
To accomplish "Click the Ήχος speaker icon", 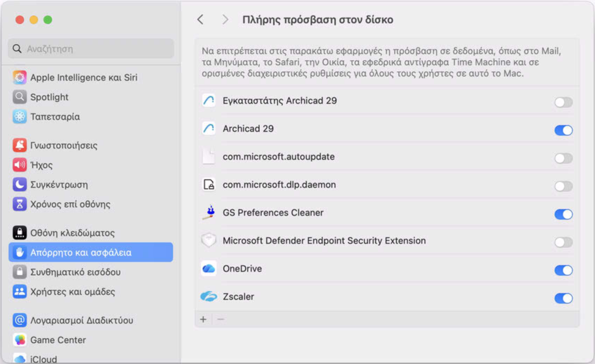I will tap(20, 165).
